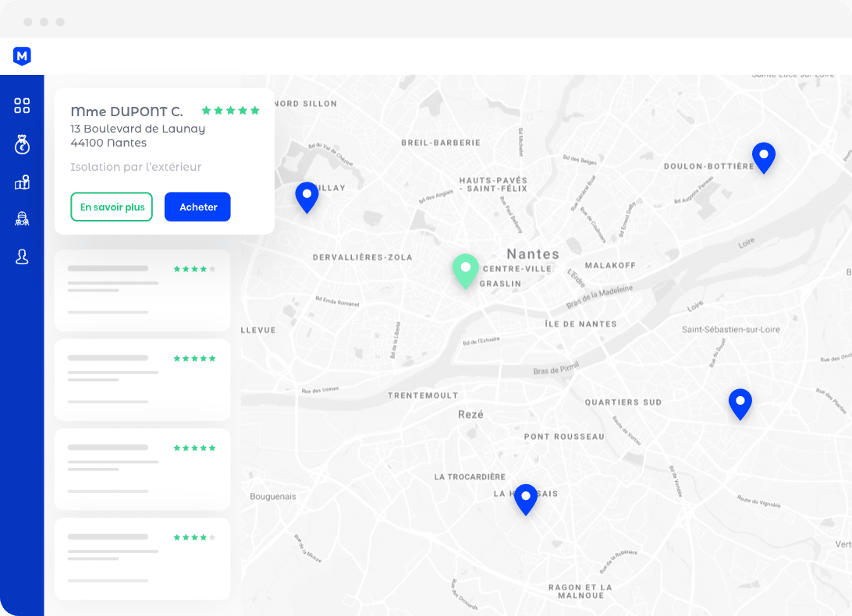852x616 pixels.
Task: Click the MALAKOFF map label
Action: pos(610,265)
